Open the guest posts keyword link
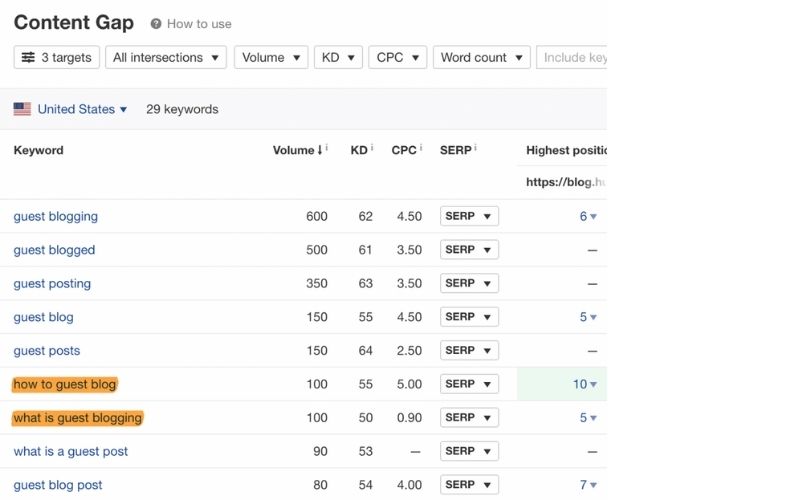The image size is (800, 500). coord(46,351)
